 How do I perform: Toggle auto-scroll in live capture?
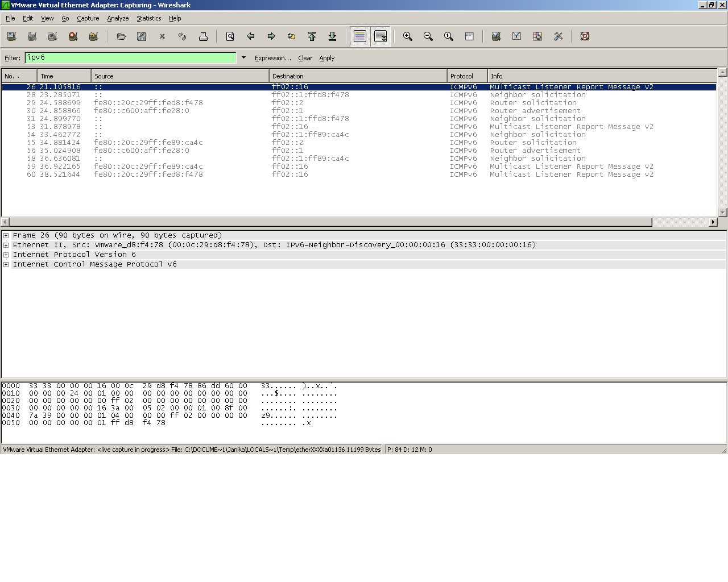(380, 36)
